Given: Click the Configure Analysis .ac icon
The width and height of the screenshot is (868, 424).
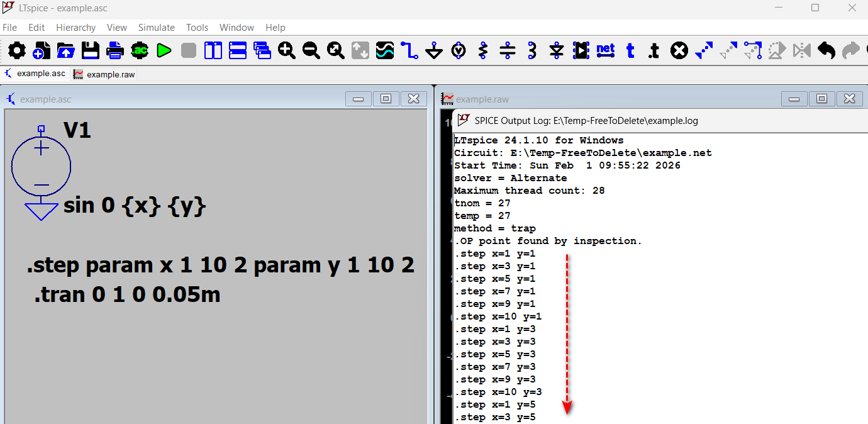Looking at the screenshot, I should click(x=140, y=51).
